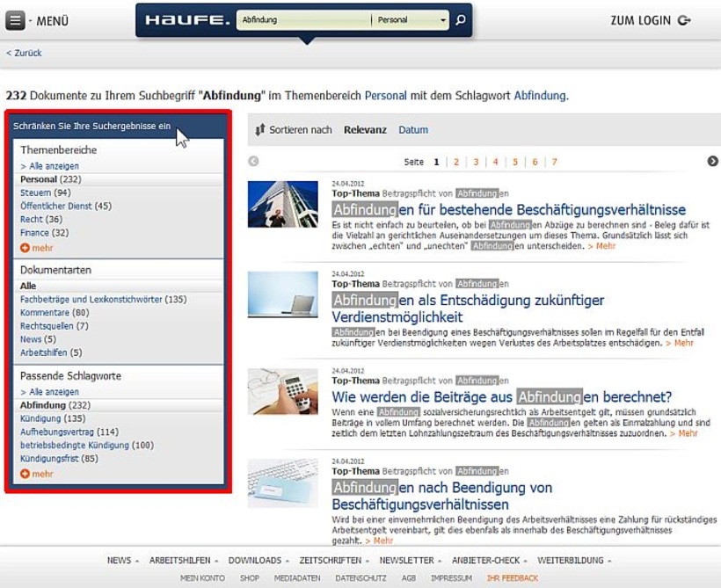Click the sort arrows icon
Screen dimensions: 721x588
[x=259, y=130]
